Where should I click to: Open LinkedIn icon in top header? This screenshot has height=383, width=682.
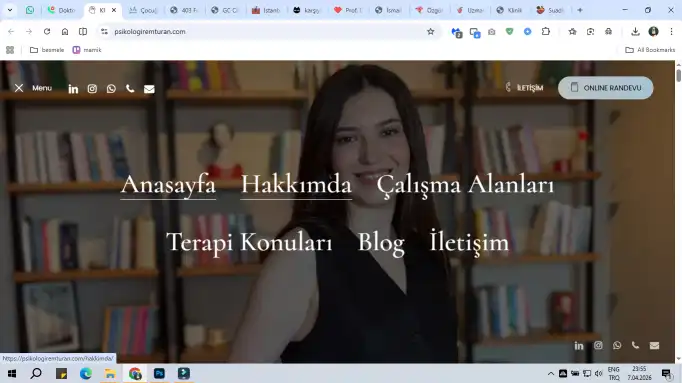tap(73, 89)
